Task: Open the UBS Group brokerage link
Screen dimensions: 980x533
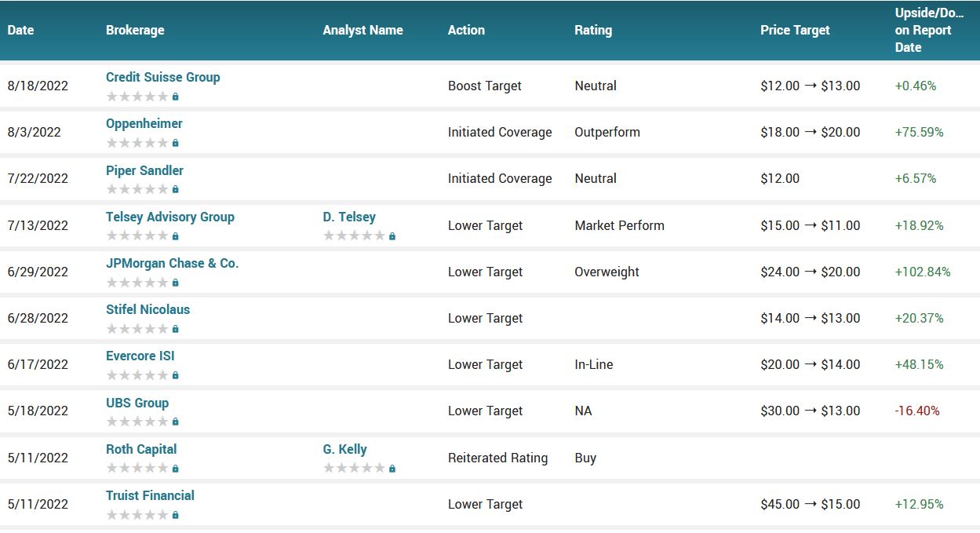Action: coord(137,403)
